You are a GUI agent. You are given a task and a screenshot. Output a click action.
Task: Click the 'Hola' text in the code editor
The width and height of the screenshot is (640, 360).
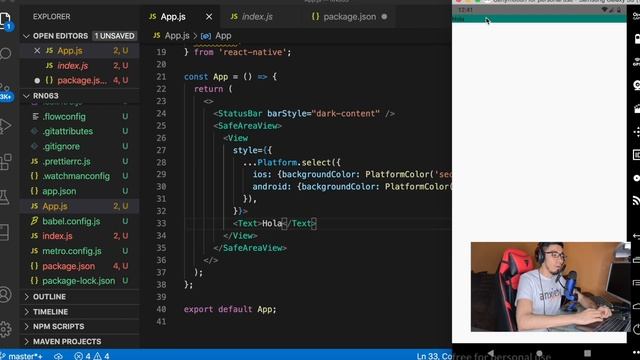point(272,224)
